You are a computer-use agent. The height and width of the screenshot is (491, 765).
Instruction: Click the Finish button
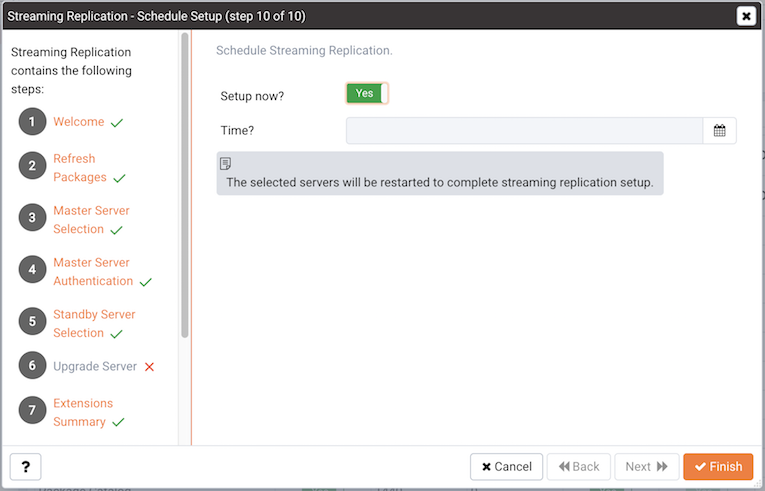point(718,467)
